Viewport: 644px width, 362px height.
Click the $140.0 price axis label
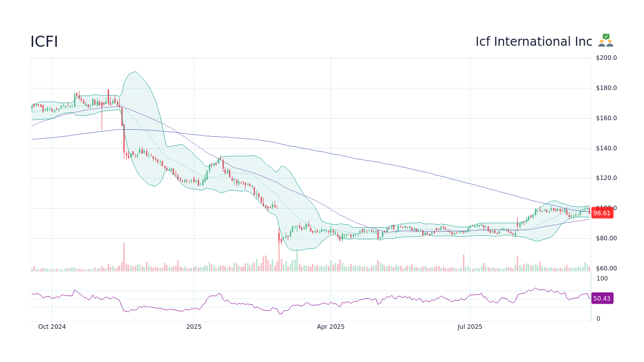(606, 148)
